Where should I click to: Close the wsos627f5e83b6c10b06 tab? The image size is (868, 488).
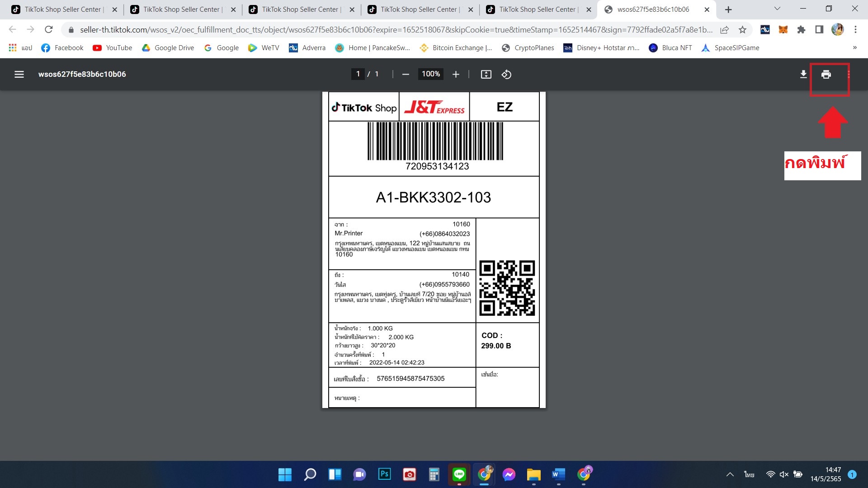coord(707,9)
